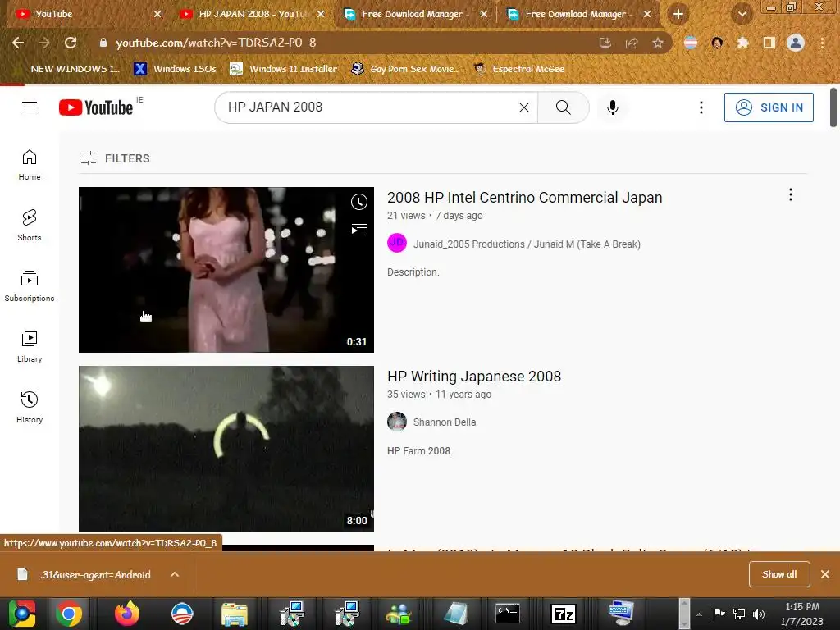Open action menu for first video result

(791, 195)
